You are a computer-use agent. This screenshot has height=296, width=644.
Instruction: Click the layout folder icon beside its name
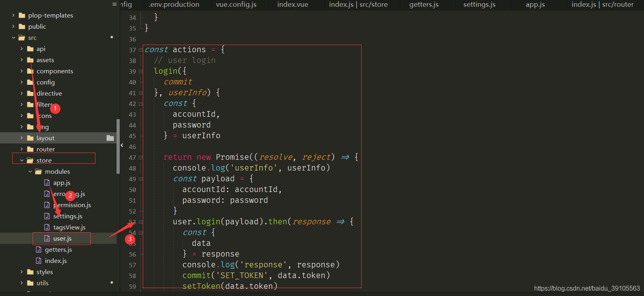pos(30,138)
